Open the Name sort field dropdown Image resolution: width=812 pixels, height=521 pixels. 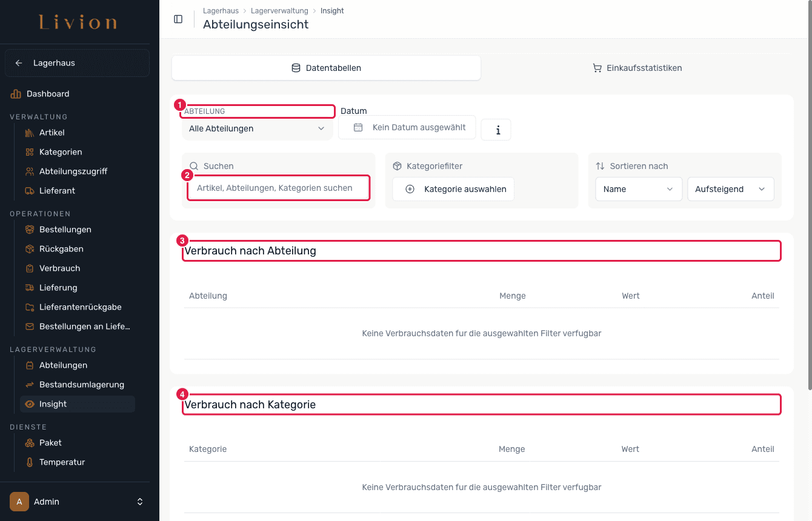(639, 189)
